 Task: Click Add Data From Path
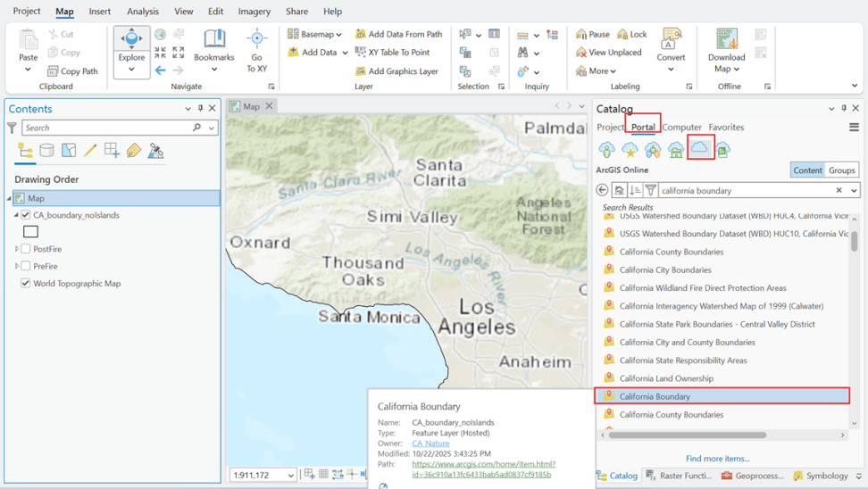click(398, 34)
